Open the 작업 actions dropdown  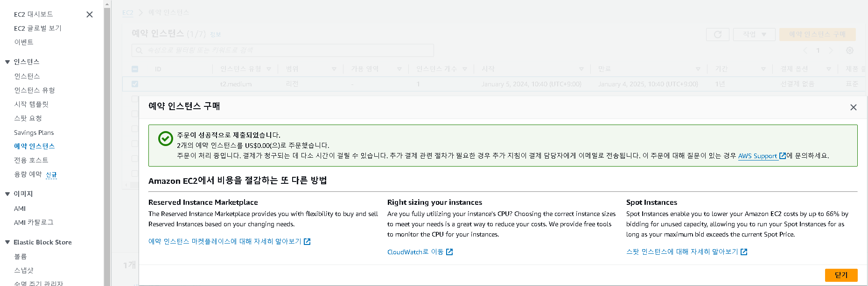pos(754,35)
